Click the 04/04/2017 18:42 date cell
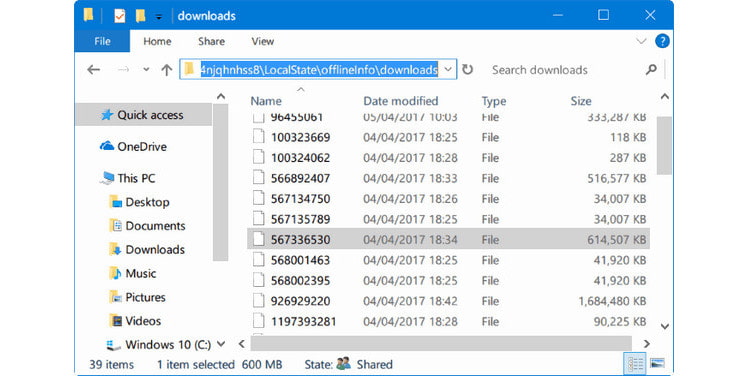 point(410,301)
